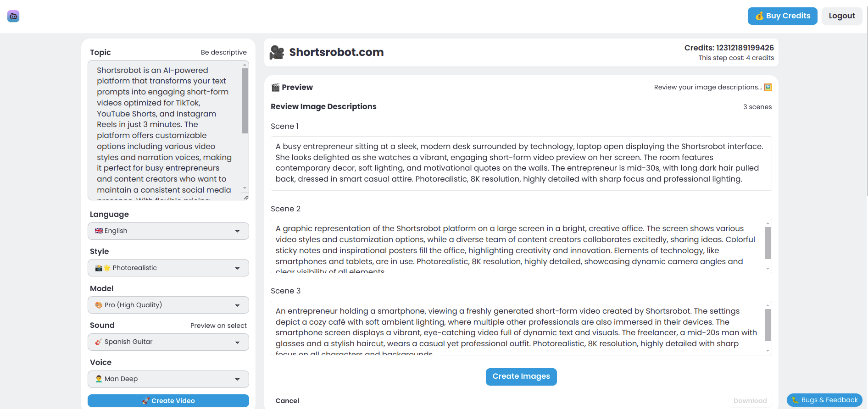868x409 pixels.
Task: Click the bug icon in Bugs & Feedback
Action: [x=795, y=400]
